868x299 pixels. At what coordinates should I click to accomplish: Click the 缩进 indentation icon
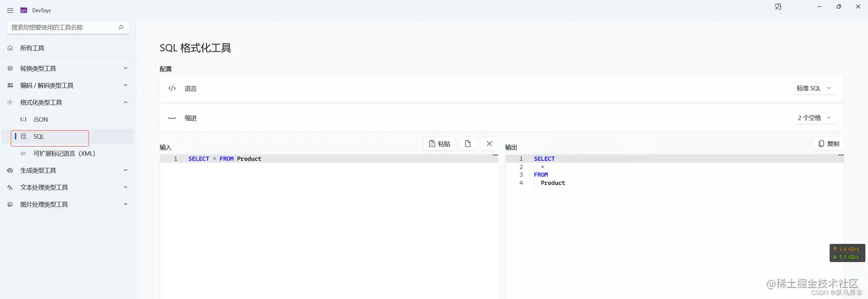click(x=172, y=118)
